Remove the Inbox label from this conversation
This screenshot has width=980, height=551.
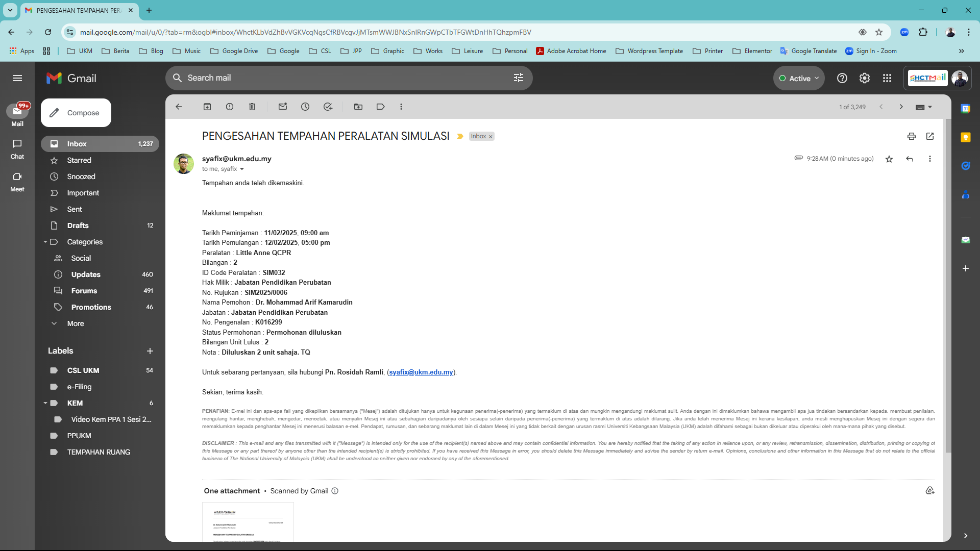(x=491, y=137)
